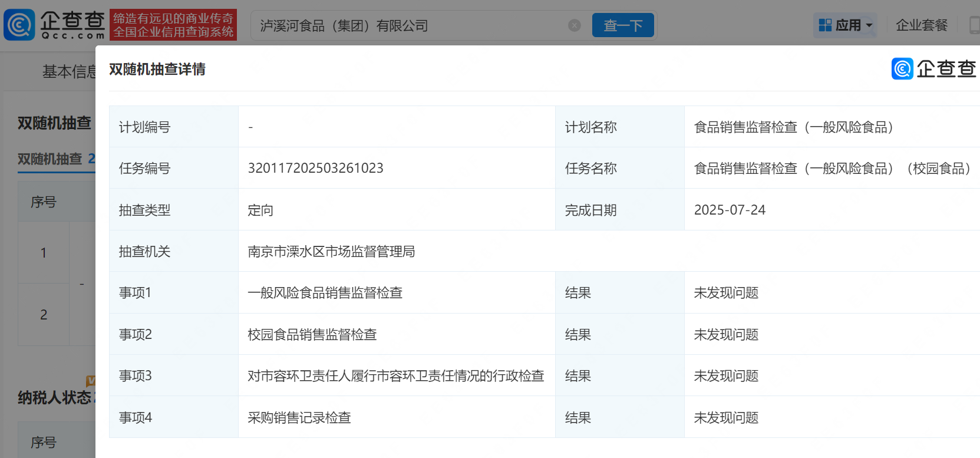The width and height of the screenshot is (980, 458).
Task: Click the 任务编号 label cell
Action: click(x=174, y=168)
